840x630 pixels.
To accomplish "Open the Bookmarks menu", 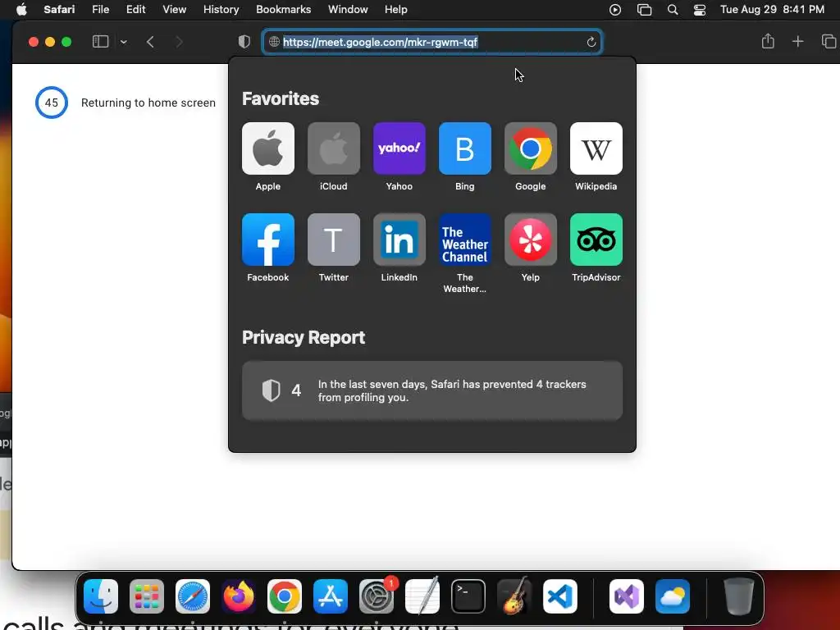I will point(283,10).
